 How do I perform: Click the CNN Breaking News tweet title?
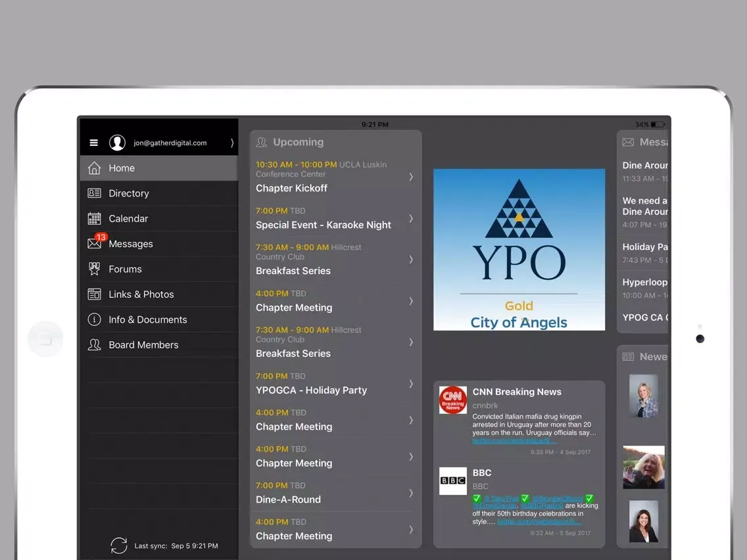[517, 392]
